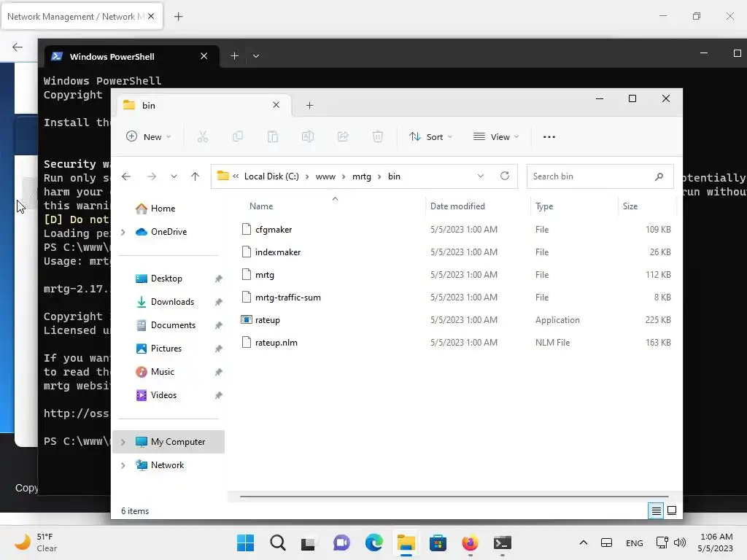Open Microsoft Store from taskbar
The width and height of the screenshot is (747, 560).
(438, 542)
